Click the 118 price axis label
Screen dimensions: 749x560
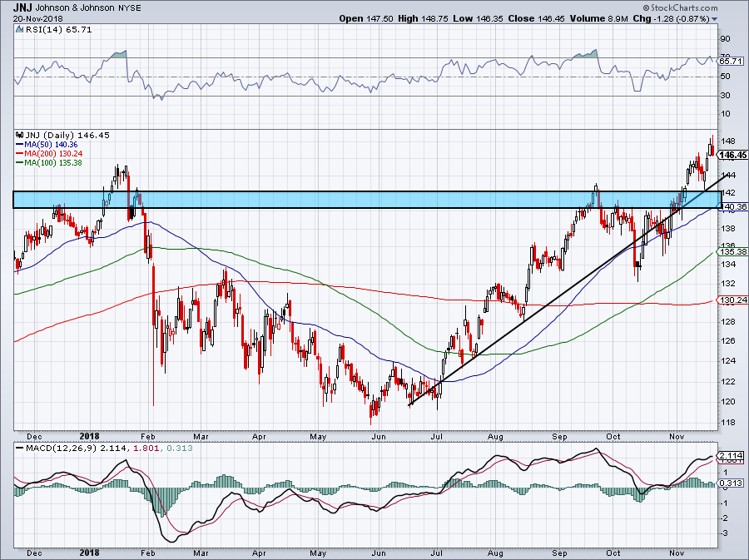[x=728, y=423]
